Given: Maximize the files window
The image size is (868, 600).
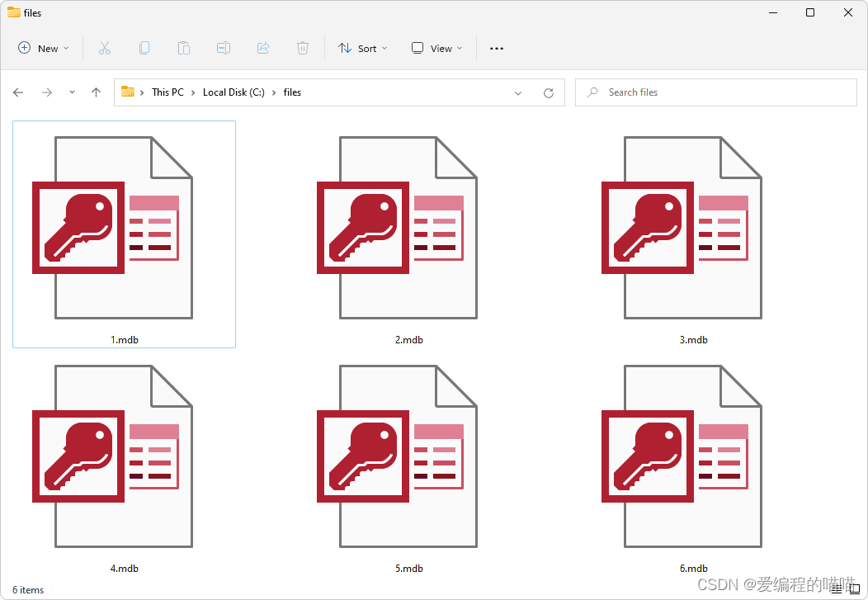Looking at the screenshot, I should [810, 12].
